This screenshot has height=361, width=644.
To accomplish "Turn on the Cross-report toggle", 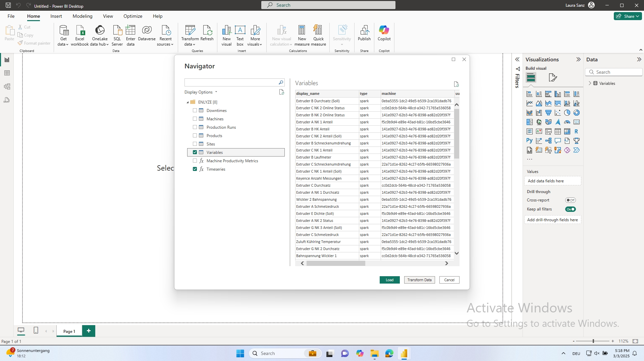I will point(570,200).
